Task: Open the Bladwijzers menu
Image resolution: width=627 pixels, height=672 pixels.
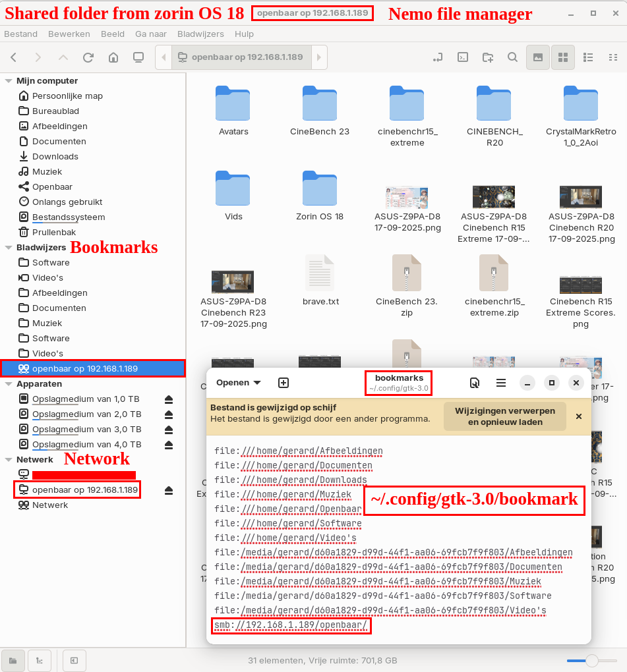Action: pos(201,34)
